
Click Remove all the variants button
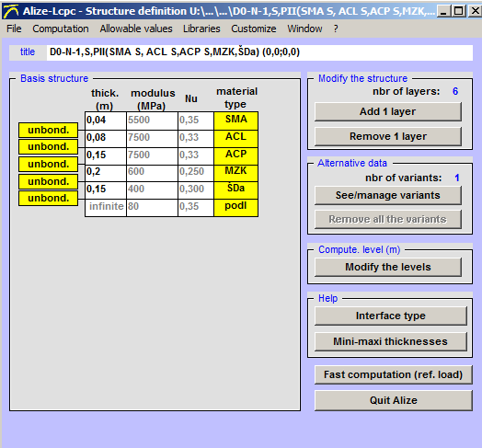(388, 219)
